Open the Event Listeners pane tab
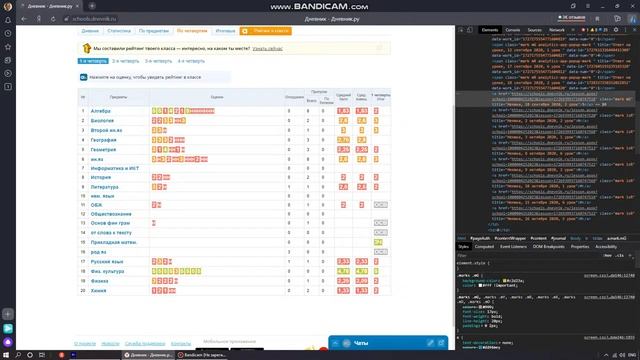This screenshot has height=360, width=640. tap(513, 247)
